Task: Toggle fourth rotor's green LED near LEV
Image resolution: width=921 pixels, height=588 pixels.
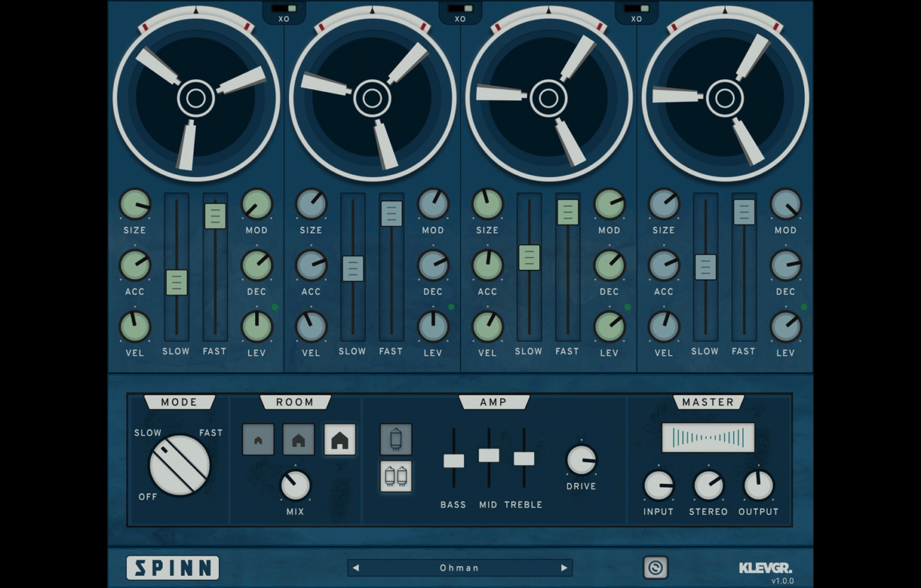Action: (x=803, y=307)
